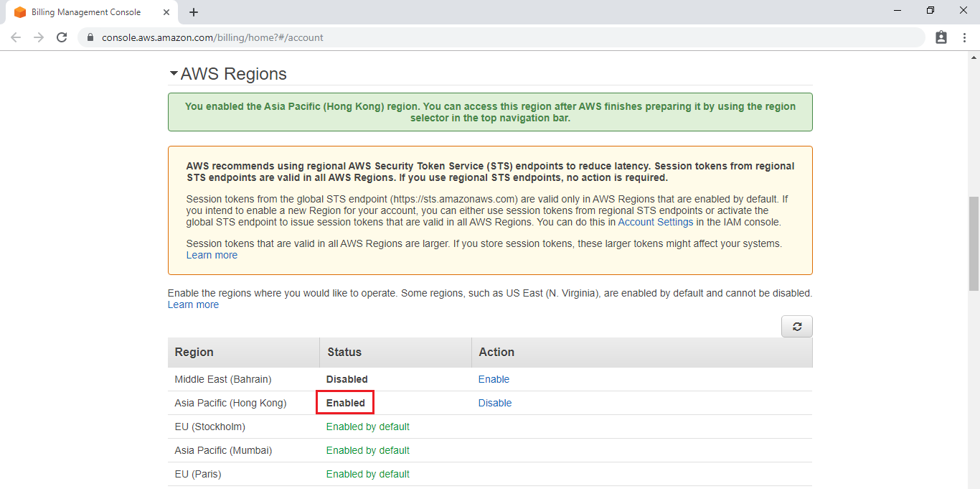Click the Asia Pacific (Mumbai) region name
This screenshot has height=489, width=980.
tap(223, 450)
